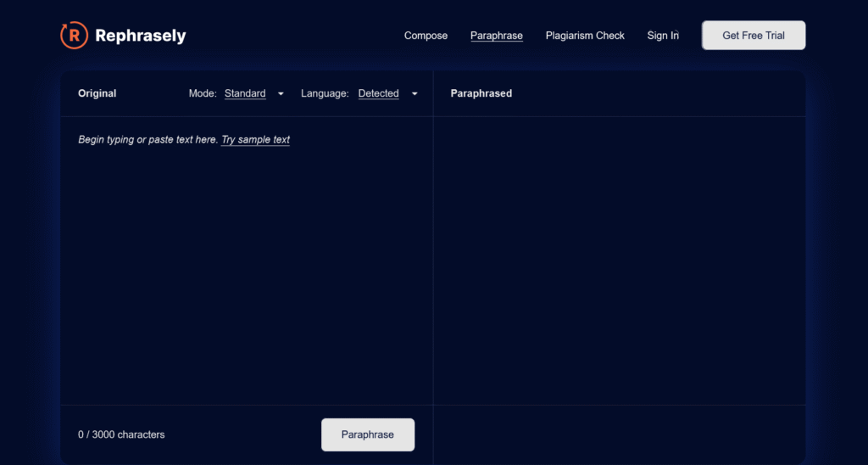Click the Rephrasely orange R logo icon
868x465 pixels.
pos(75,36)
